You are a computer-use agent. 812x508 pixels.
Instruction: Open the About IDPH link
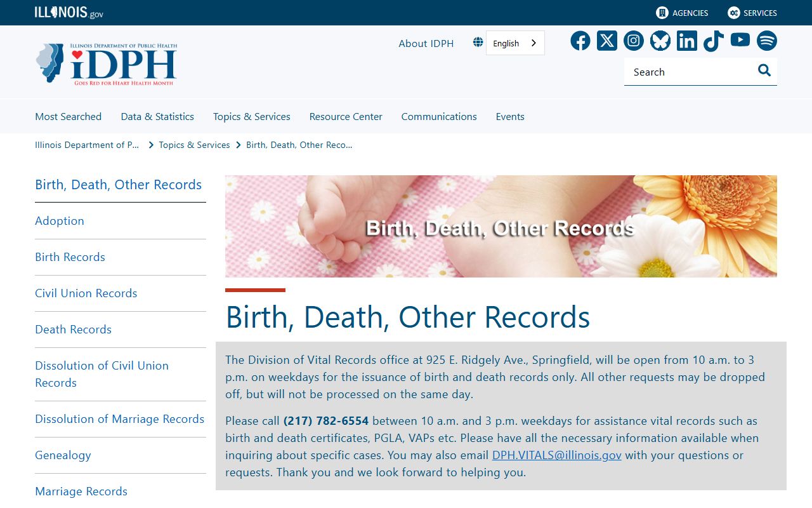coord(426,44)
